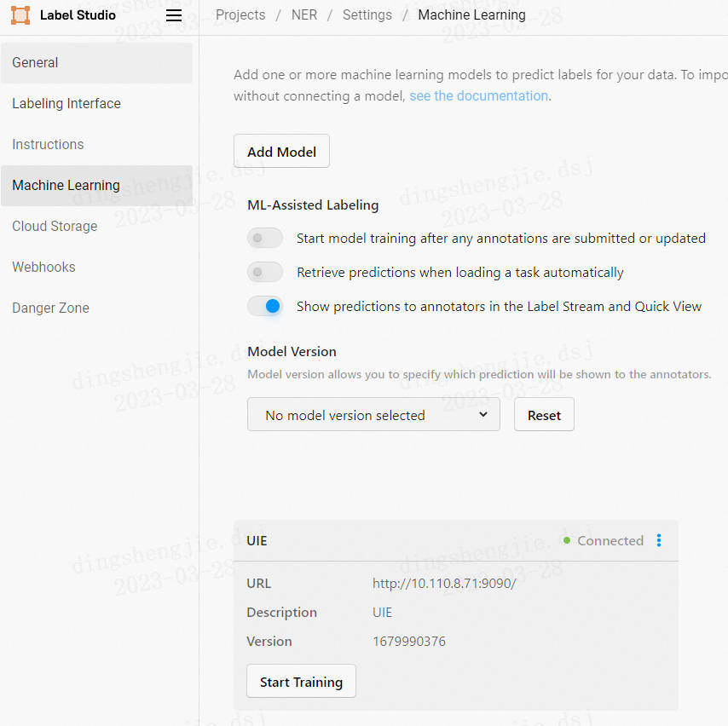Reset the model version
This screenshot has height=726, width=728.
click(544, 414)
